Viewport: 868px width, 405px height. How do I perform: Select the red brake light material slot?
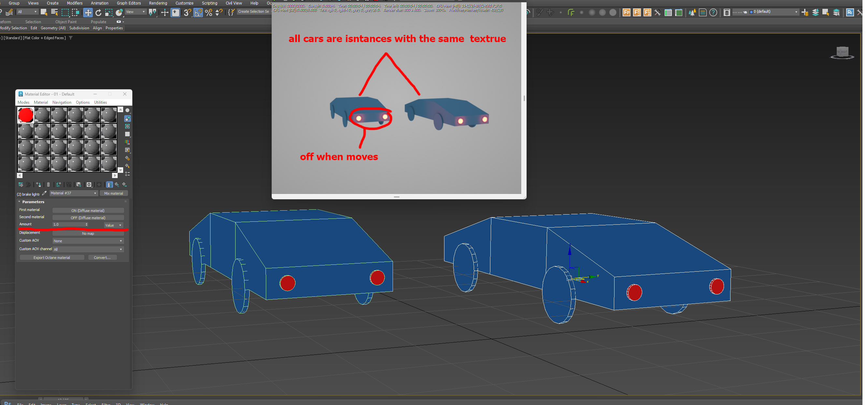26,115
